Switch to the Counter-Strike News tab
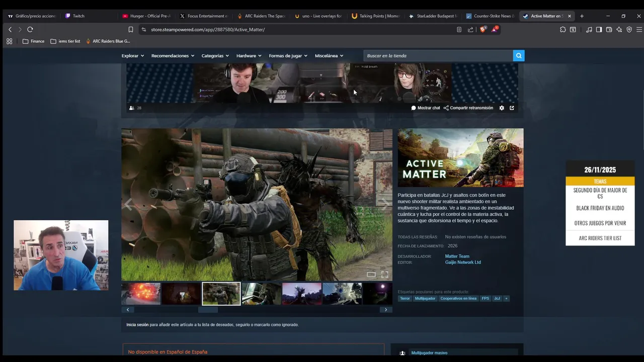This screenshot has width=644, height=362. click(490, 16)
